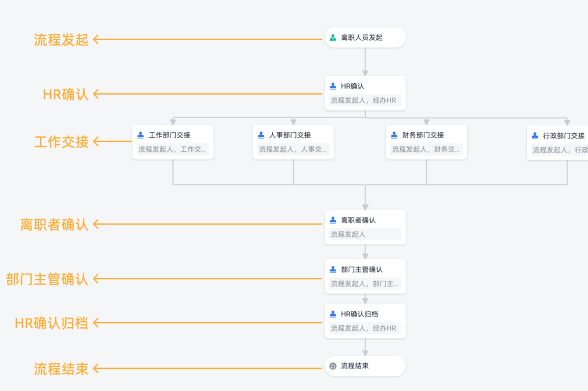Open the HR确认 node title
Viewport: 588px width, 391px height.
click(x=353, y=86)
